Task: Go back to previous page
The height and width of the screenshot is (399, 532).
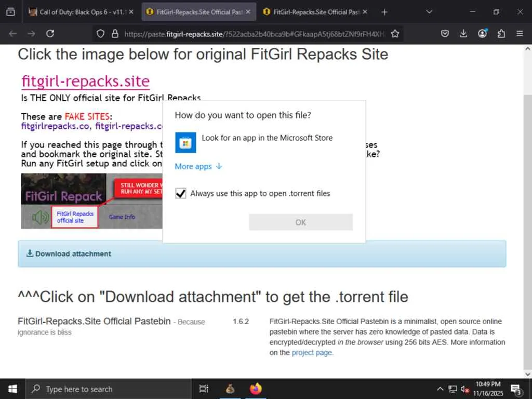Action: 12,34
